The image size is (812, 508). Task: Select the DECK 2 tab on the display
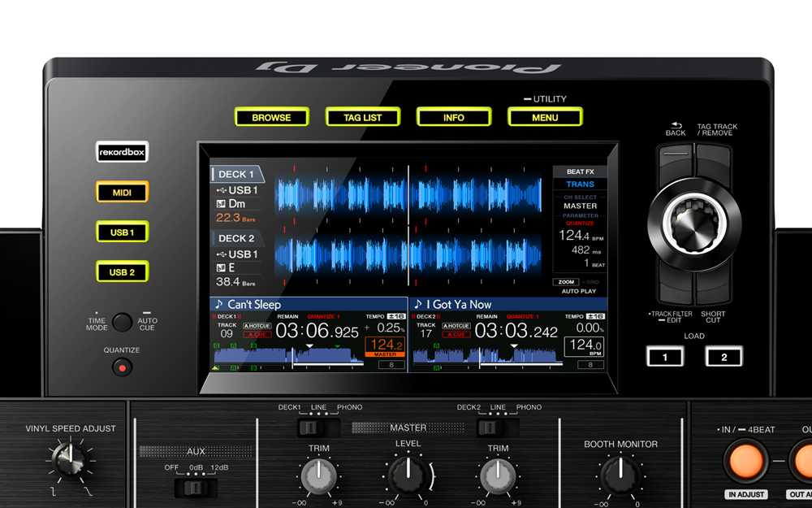coord(236,238)
